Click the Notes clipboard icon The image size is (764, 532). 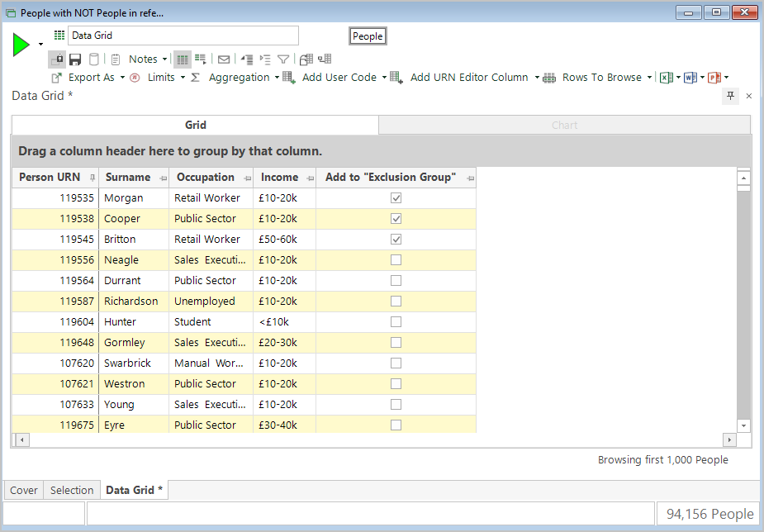click(x=116, y=59)
